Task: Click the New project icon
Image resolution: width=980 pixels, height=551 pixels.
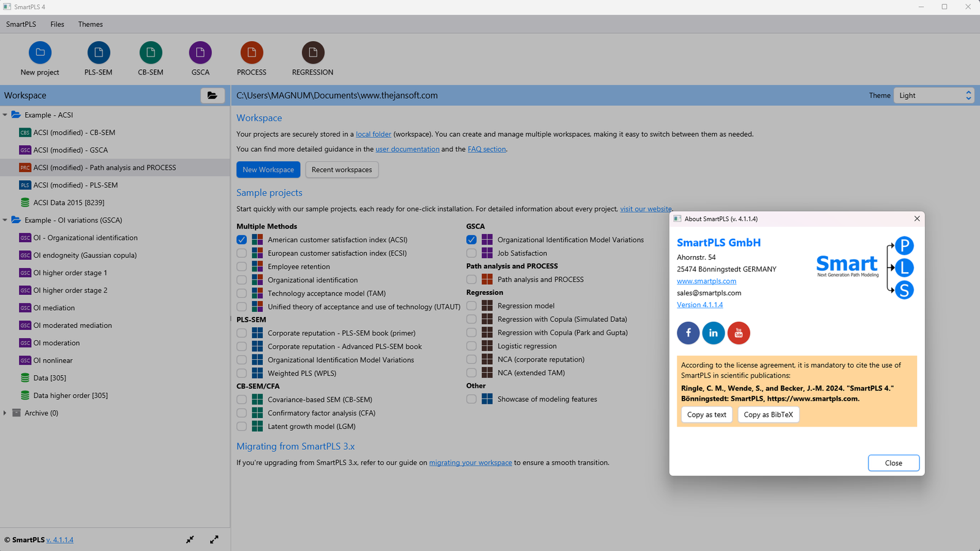Action: click(40, 53)
